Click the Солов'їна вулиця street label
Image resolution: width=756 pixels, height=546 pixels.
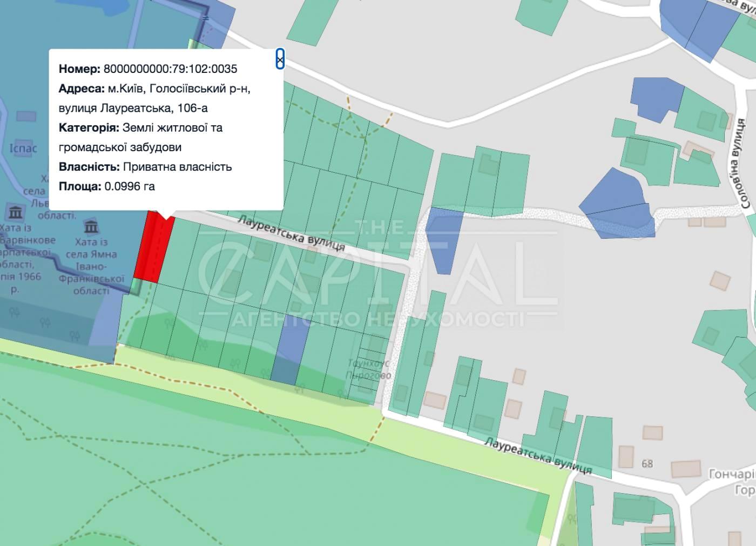click(744, 165)
